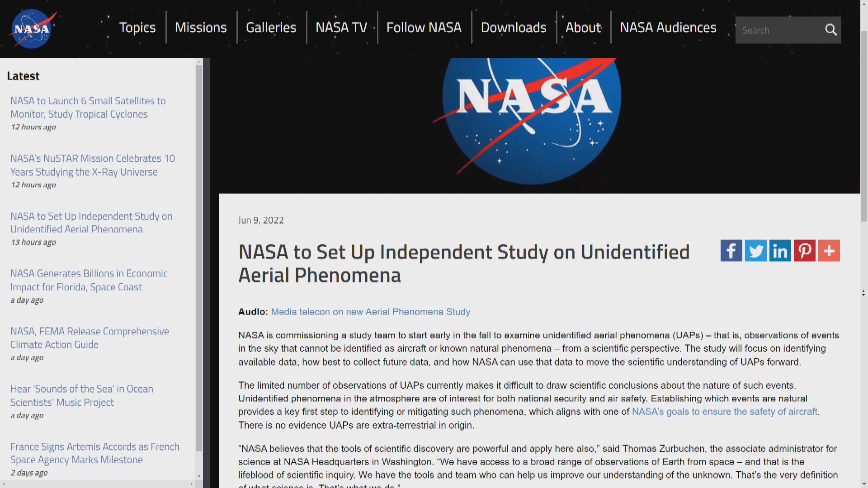Expand the Downloads navigation menu
The height and width of the screenshot is (488, 868).
(513, 28)
